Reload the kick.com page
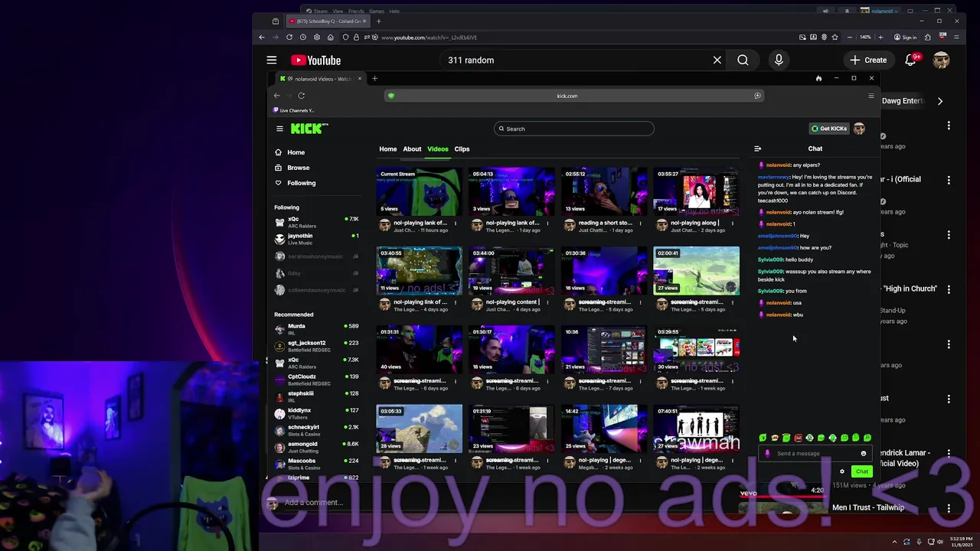This screenshot has width=980, height=551. pos(302,96)
